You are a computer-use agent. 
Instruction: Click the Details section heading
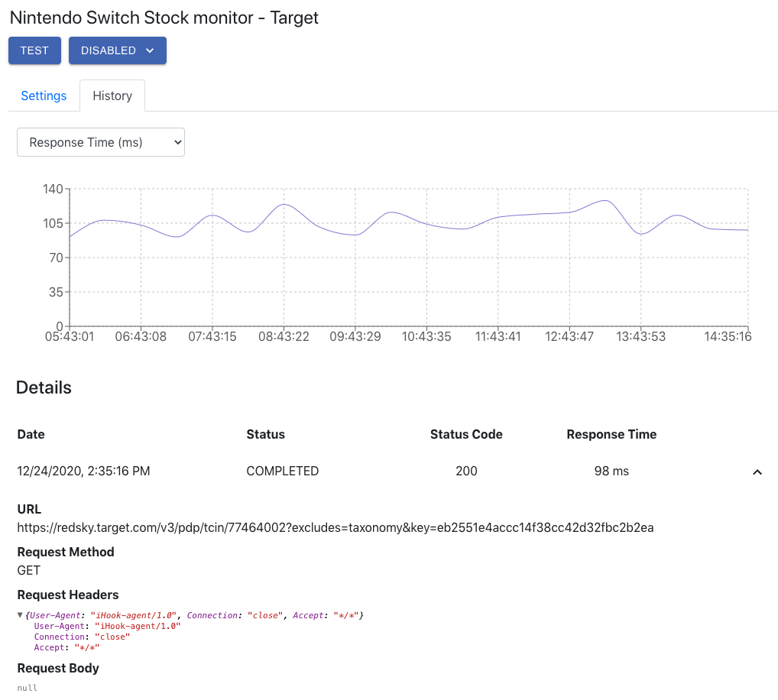click(x=44, y=387)
